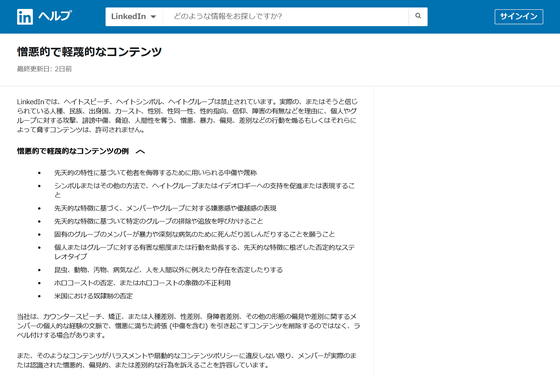Click the bullet starting 個人またはグループに対する有害な
The height and width of the screenshot is (378, 560).
click(204, 252)
